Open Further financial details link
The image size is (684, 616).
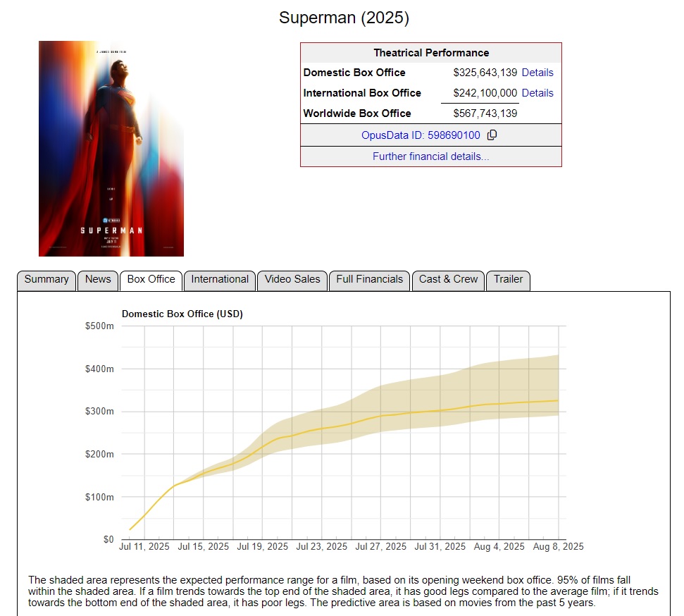[x=431, y=156]
